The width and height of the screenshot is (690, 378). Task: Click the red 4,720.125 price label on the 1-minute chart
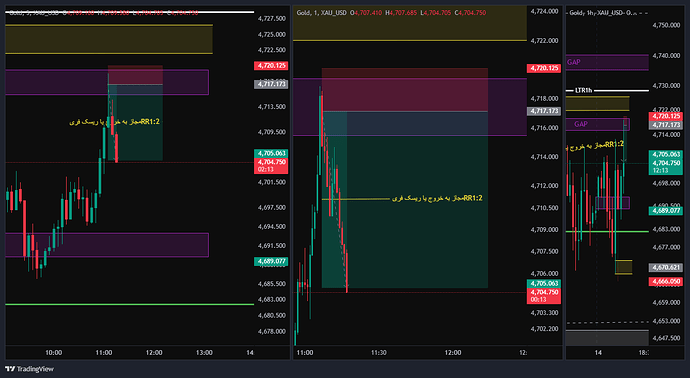544,68
